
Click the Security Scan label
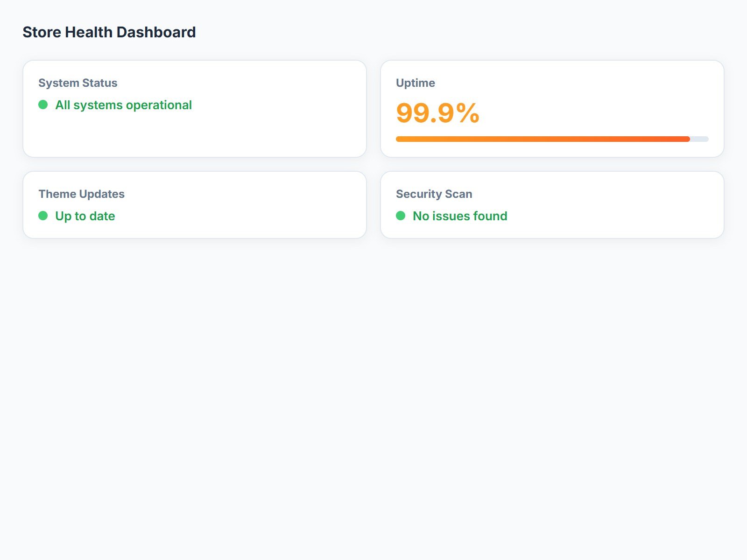pos(434,194)
